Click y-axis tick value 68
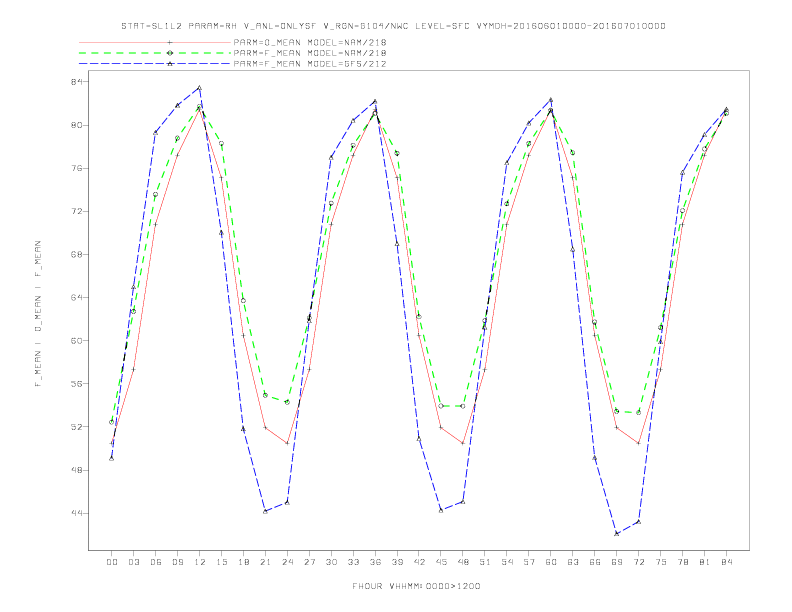This screenshot has width=792, height=612. tap(77, 254)
